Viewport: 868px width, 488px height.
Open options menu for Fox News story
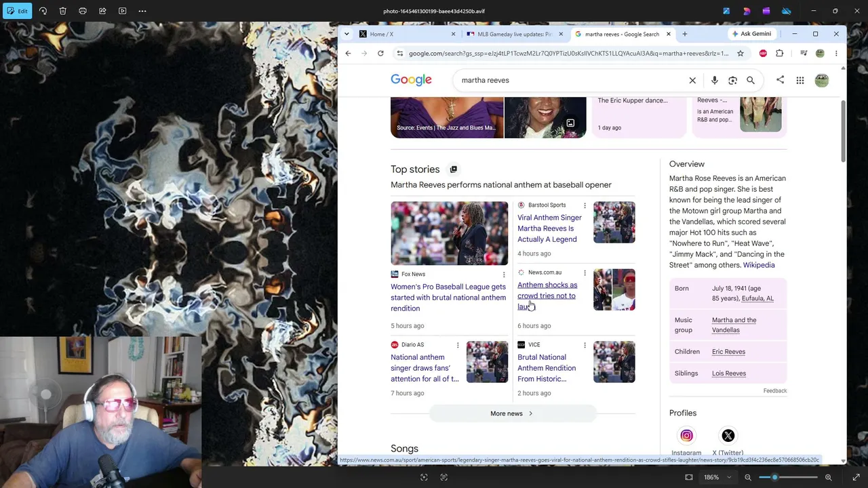pos(504,274)
